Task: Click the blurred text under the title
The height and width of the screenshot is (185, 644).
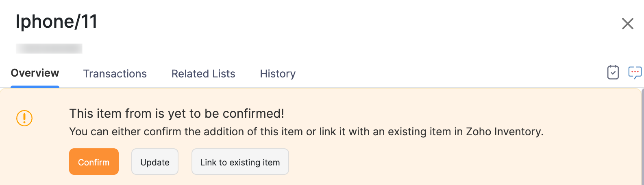Action: click(x=49, y=48)
